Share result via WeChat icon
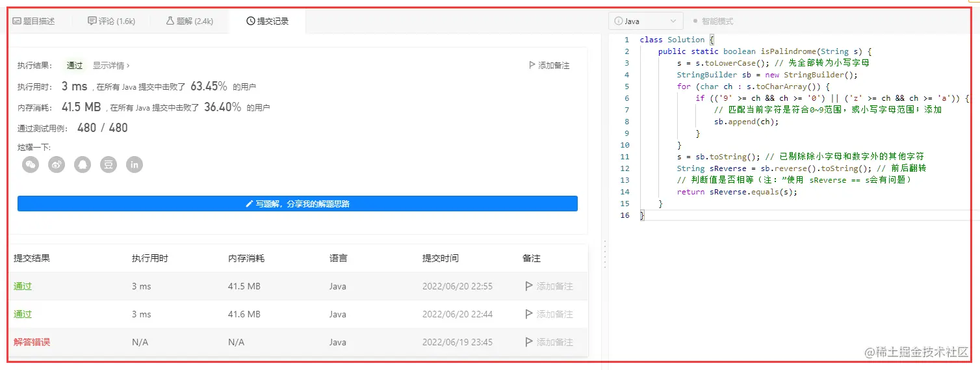Screen dimensions: 980x370 (x=31, y=165)
